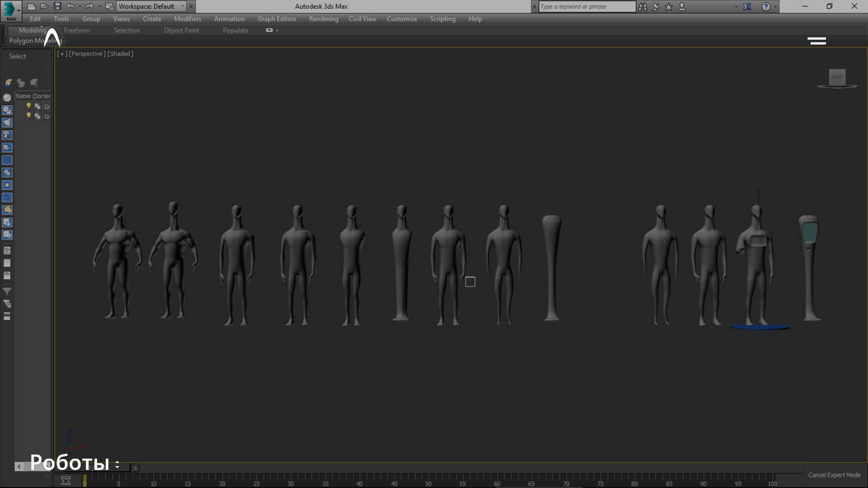The image size is (868, 488).
Task: Click the Set Project Folder icon
Action: [x=109, y=6]
